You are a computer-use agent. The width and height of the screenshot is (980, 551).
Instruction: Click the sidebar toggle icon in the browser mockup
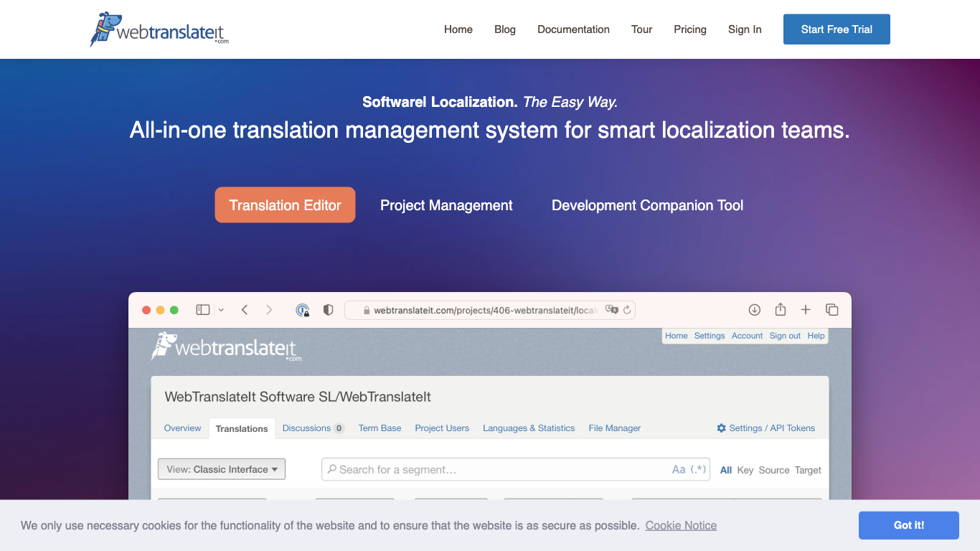click(203, 310)
